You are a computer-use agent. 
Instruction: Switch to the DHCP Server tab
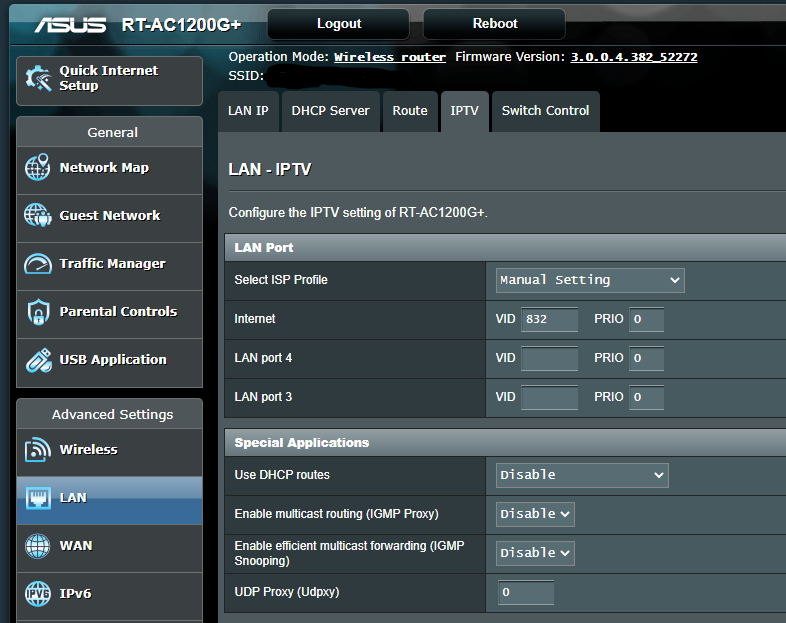click(x=330, y=111)
